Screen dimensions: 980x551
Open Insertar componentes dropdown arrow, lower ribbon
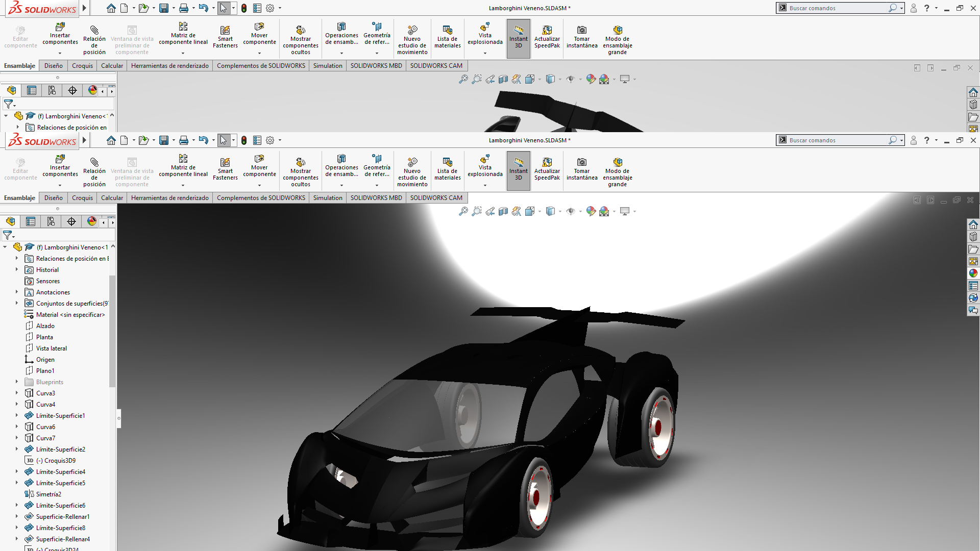60,185
